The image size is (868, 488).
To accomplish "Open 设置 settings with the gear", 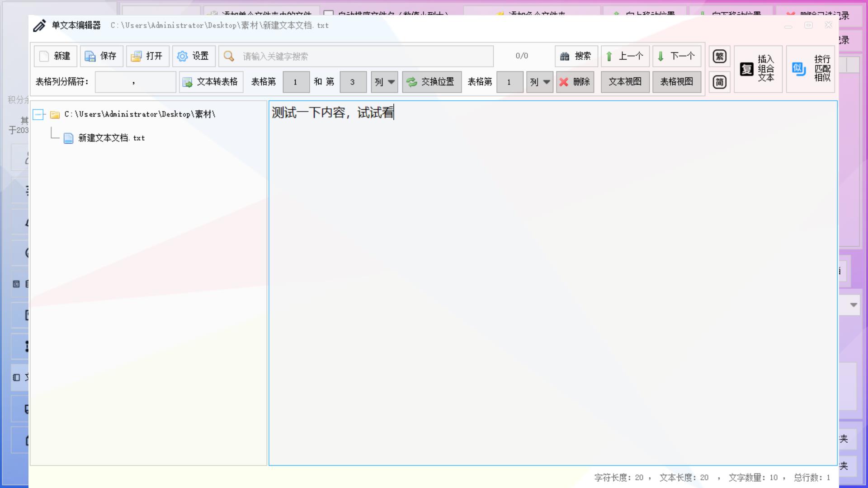I will coord(193,56).
